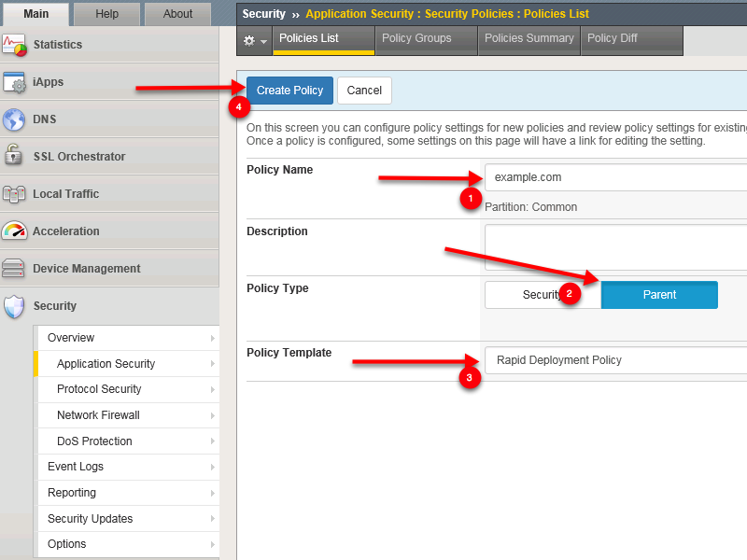Open Policy Template Rapid Deployment Policy dropdown
The height and width of the screenshot is (560, 747).
coord(615,360)
